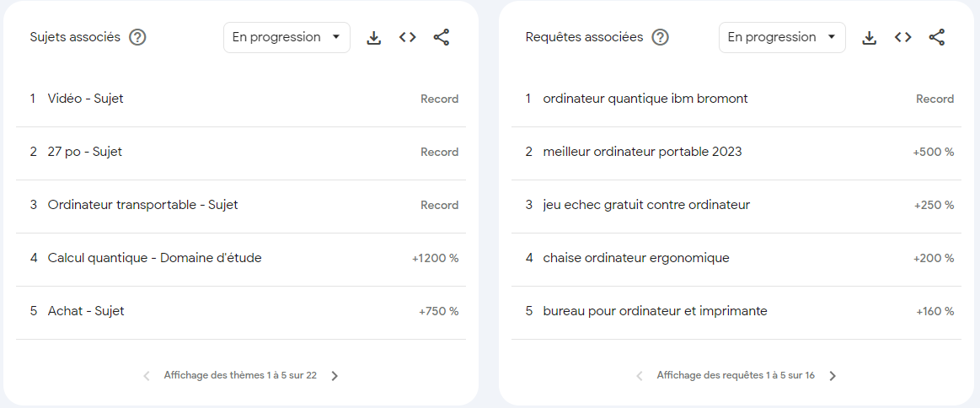Image resolution: width=980 pixels, height=408 pixels.
Task: Download the Requêtes associées data as CSV
Action: click(869, 37)
